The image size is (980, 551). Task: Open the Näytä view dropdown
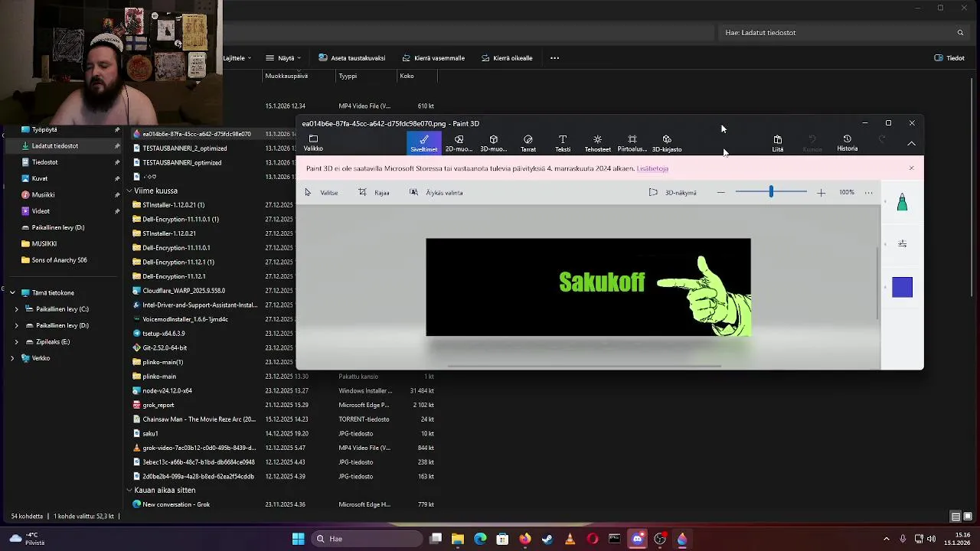click(x=283, y=58)
